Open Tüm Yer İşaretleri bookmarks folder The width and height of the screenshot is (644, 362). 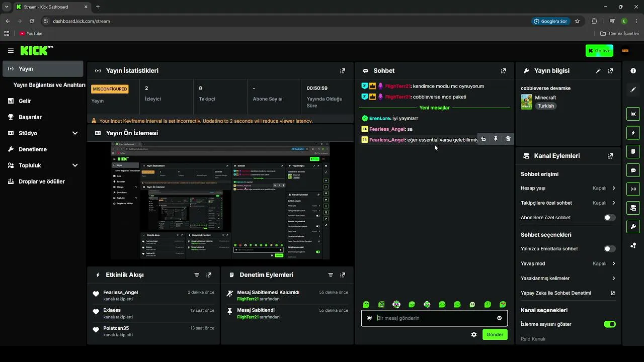pos(619,34)
